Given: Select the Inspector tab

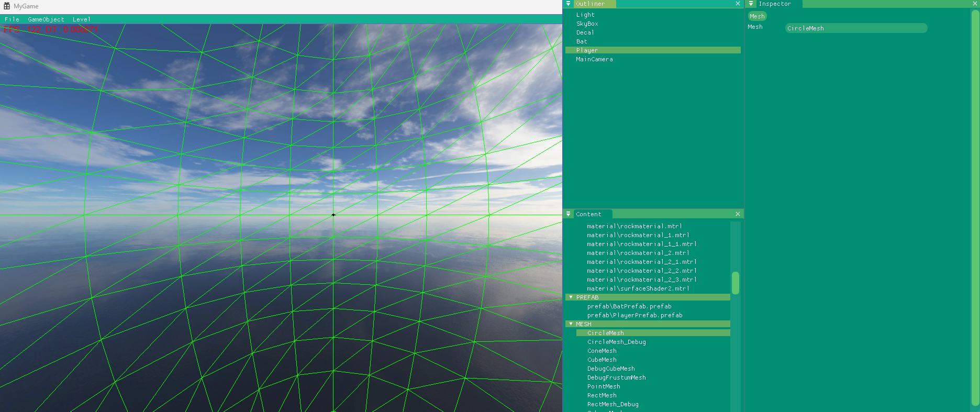Looking at the screenshot, I should point(779,4).
